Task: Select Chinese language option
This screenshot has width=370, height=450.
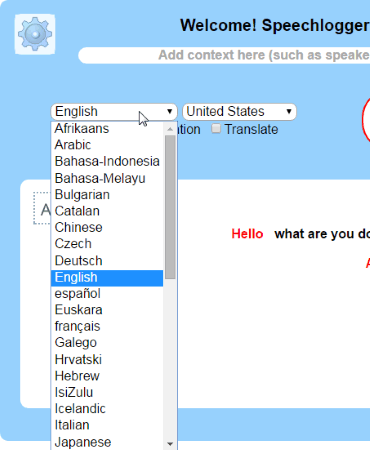Action: [x=107, y=227]
